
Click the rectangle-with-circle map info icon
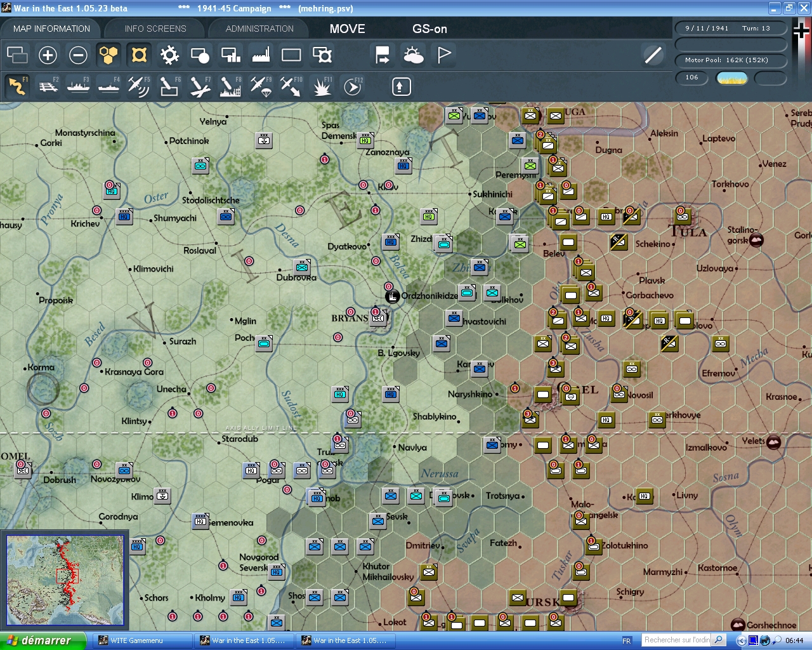pos(200,55)
